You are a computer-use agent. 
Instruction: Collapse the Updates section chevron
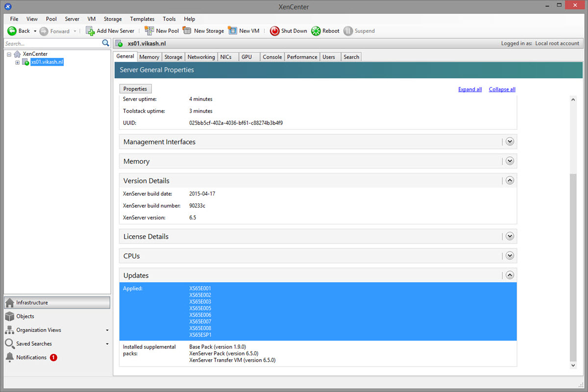click(510, 275)
